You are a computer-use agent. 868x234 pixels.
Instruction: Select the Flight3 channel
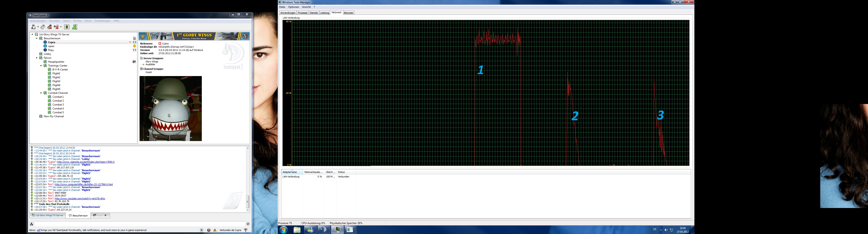pos(56,81)
